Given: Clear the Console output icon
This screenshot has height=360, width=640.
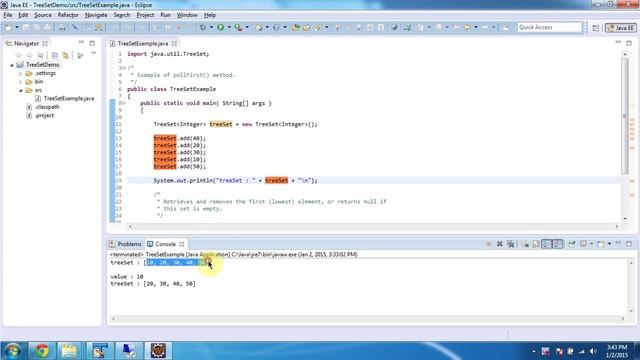Looking at the screenshot, I should (525, 244).
